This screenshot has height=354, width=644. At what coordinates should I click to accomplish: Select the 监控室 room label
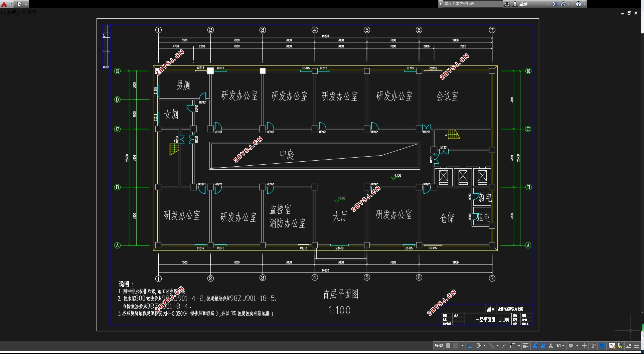coord(280,209)
